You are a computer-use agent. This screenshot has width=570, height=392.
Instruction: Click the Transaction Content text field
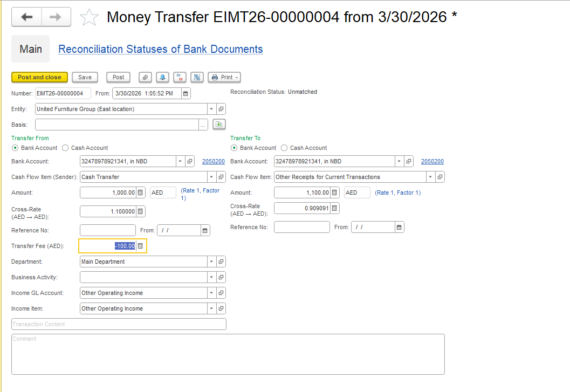pos(119,324)
